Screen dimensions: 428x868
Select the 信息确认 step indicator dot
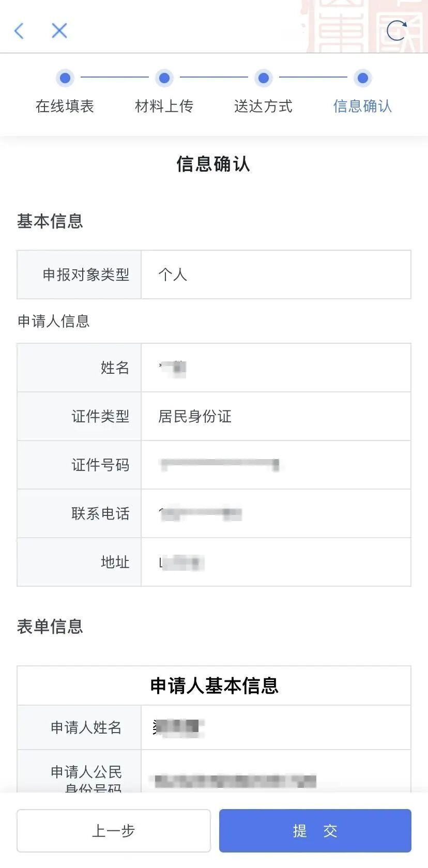click(x=362, y=78)
